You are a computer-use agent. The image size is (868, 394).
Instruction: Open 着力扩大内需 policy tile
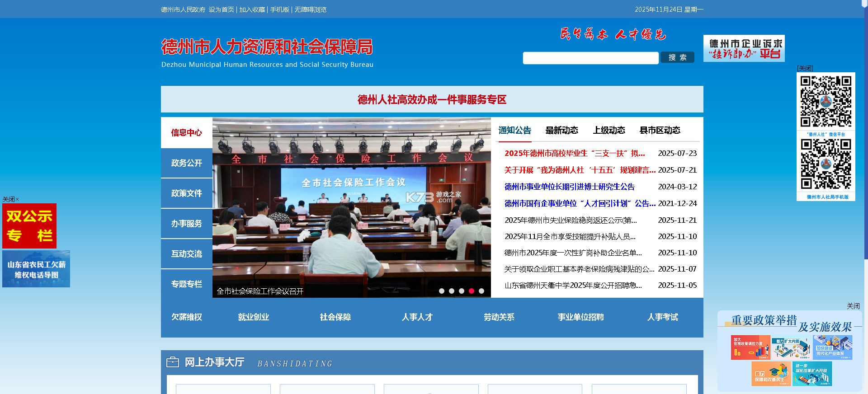[x=791, y=347]
